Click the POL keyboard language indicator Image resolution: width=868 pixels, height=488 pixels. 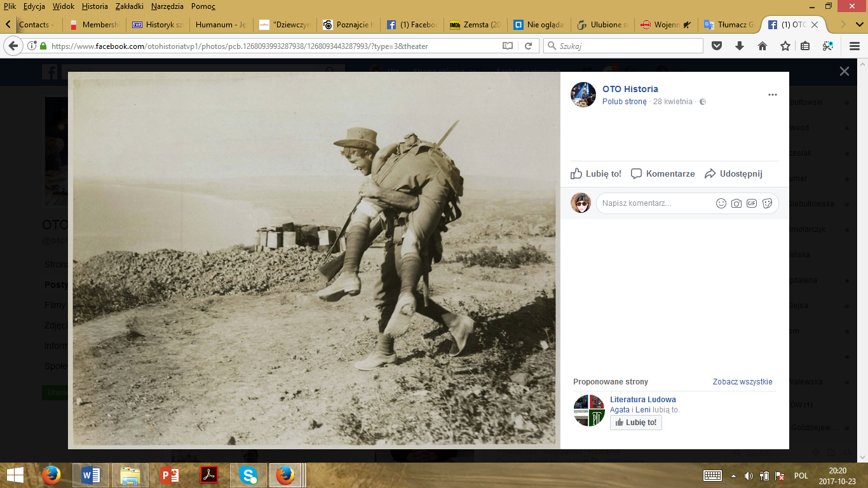[x=801, y=475]
